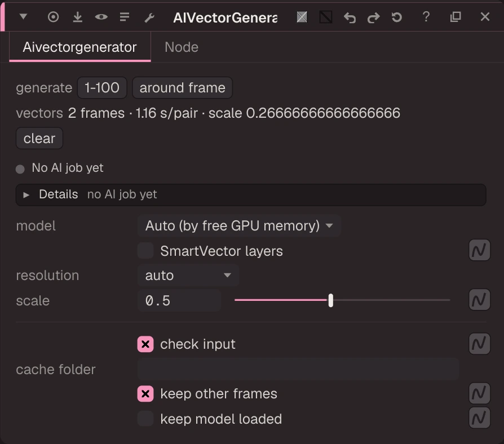
Task: Click animation icon beside SmartVector layers
Action: pos(479,250)
